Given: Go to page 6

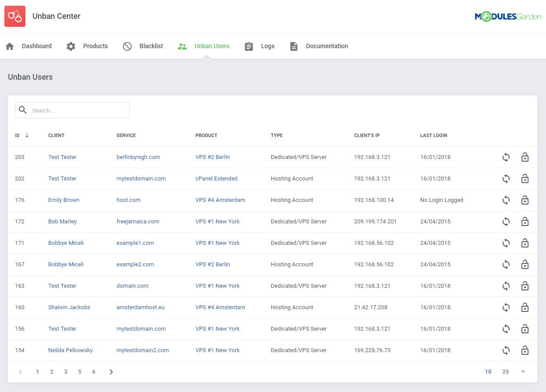Looking at the screenshot, I should [x=94, y=372].
